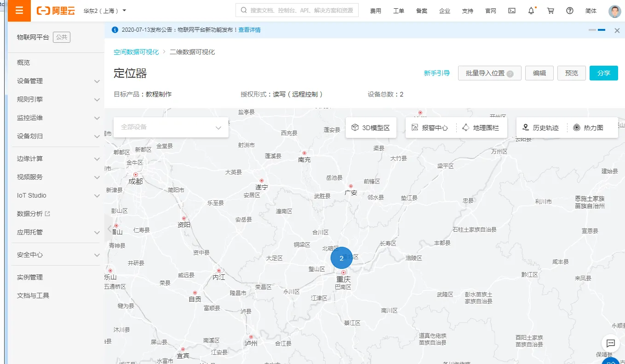Image resolution: width=625 pixels, height=364 pixels.
Task: Click the 公共 instance tag
Action: point(62,37)
